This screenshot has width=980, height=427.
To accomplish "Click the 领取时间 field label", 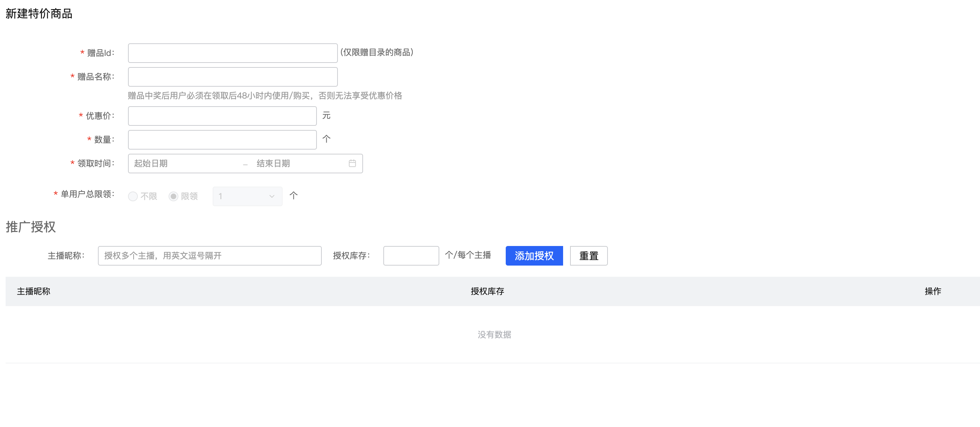I will pyautogui.click(x=96, y=164).
